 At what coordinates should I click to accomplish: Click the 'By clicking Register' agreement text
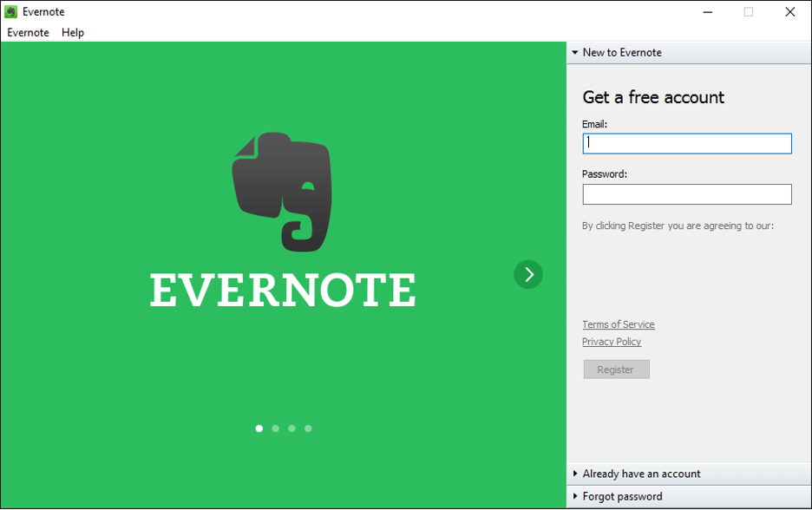[678, 226]
